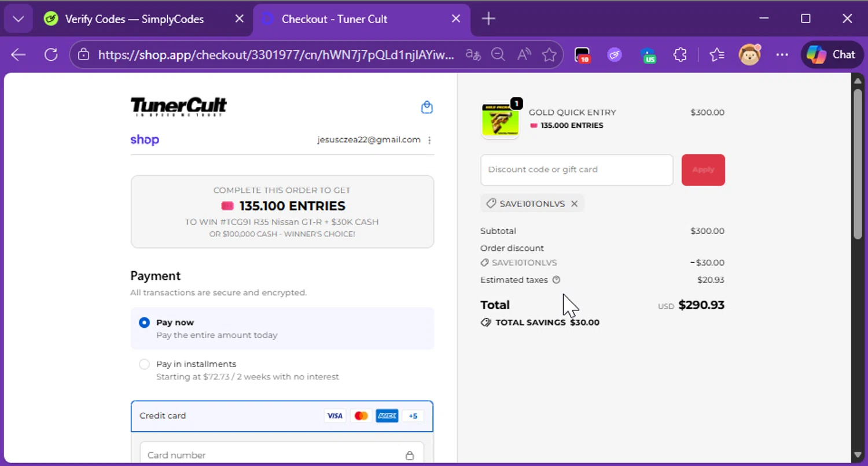Click the Amex card icon
The image size is (868, 466).
[387, 416]
